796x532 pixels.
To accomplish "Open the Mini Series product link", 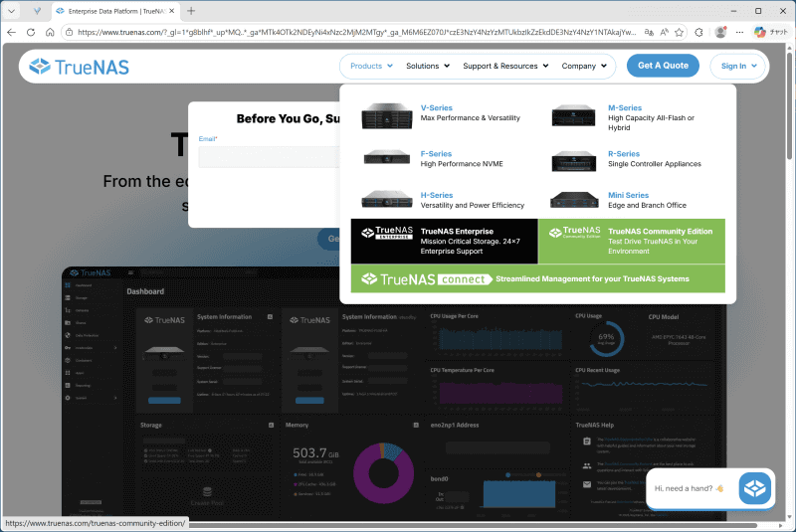I will [x=628, y=195].
